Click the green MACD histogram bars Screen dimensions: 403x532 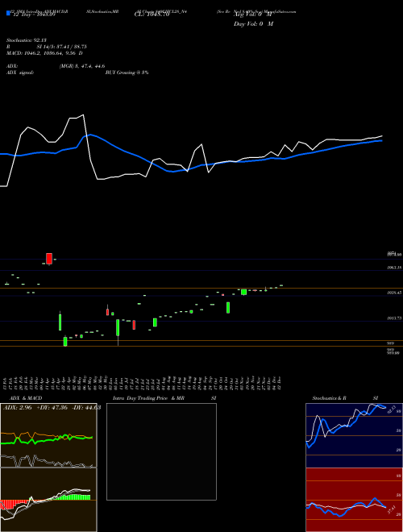[x=73, y=497]
